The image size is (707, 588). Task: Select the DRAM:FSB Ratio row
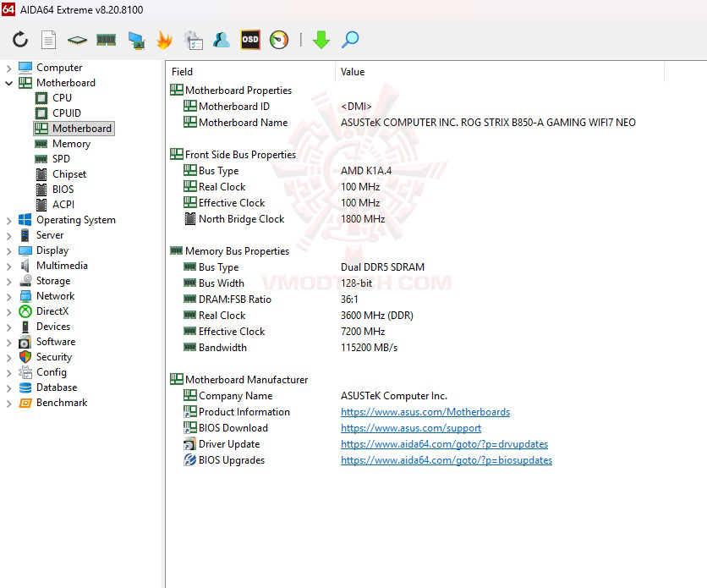[x=415, y=299]
